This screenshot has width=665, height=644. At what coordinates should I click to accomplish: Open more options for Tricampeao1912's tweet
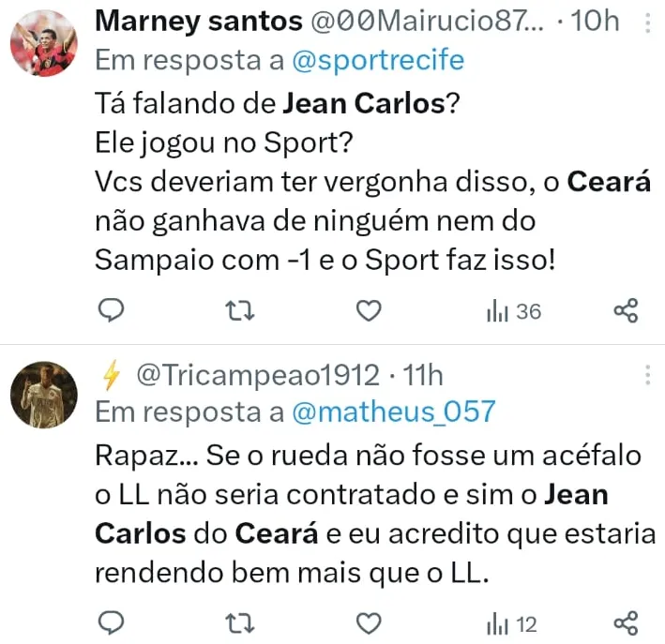click(x=647, y=376)
